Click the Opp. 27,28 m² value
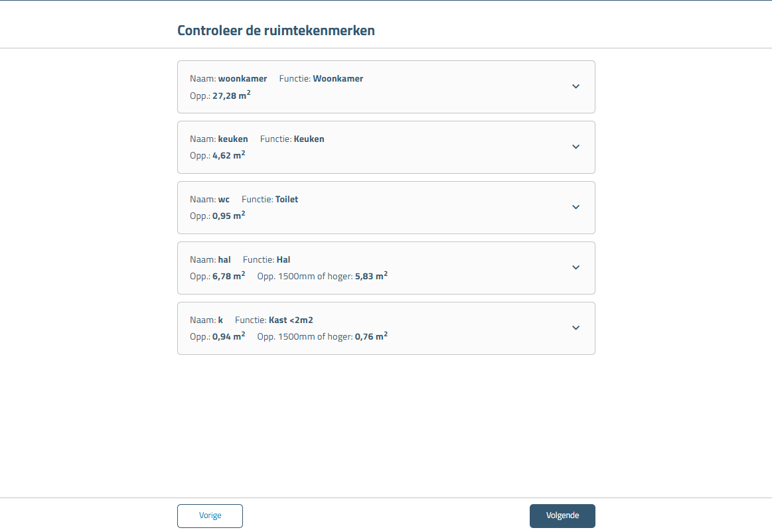Viewport: 772px width, 532px height. (x=220, y=95)
